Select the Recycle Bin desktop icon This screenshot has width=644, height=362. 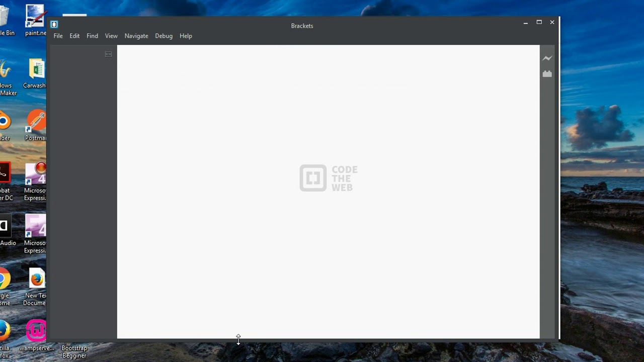[7, 21]
